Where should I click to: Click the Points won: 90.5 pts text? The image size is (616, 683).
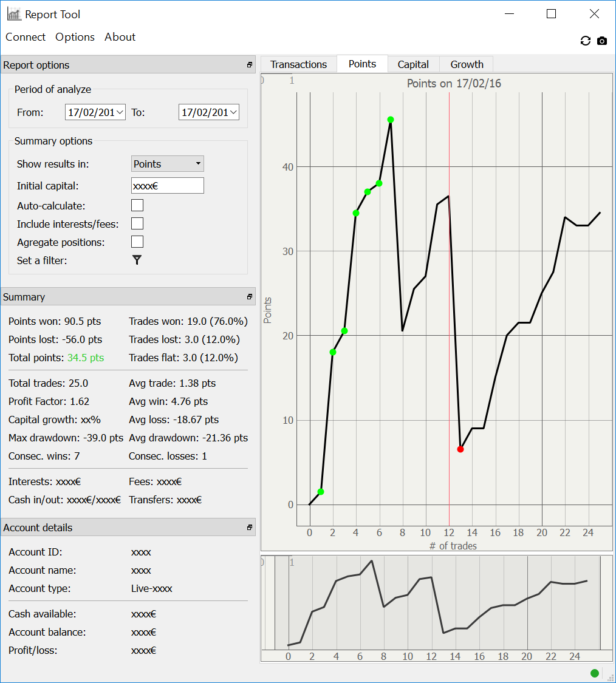tap(55, 321)
